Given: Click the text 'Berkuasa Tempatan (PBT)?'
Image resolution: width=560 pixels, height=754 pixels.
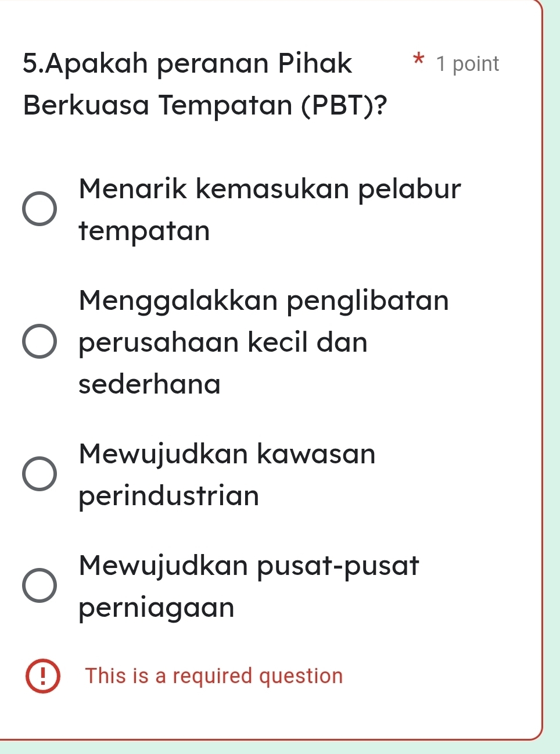Looking at the screenshot, I should click(x=205, y=105).
